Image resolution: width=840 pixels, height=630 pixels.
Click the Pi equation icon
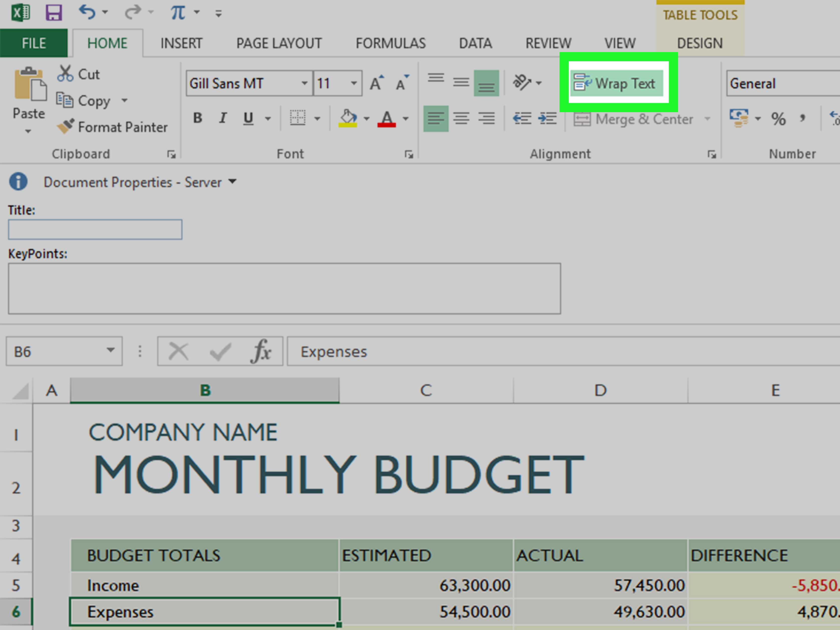point(178,13)
